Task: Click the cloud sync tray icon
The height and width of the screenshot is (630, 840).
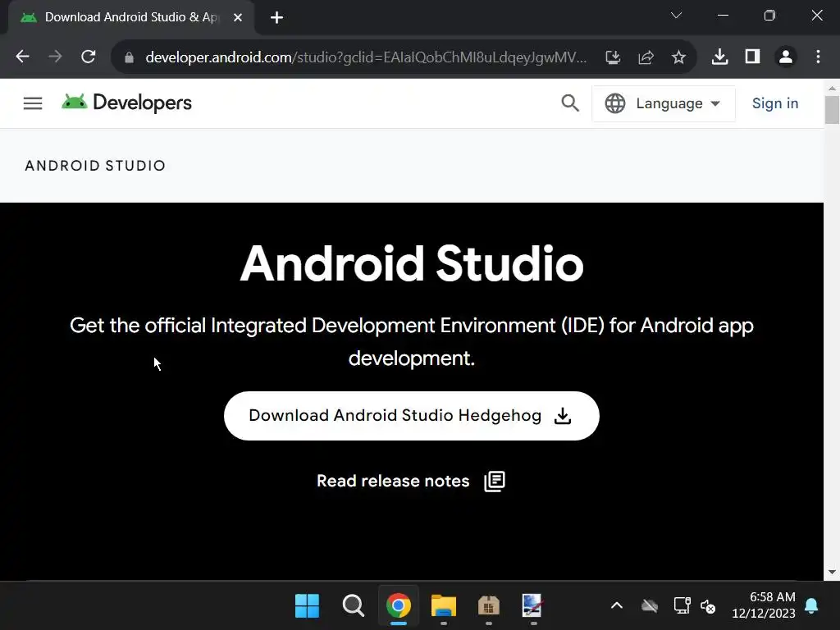Action: (650, 606)
